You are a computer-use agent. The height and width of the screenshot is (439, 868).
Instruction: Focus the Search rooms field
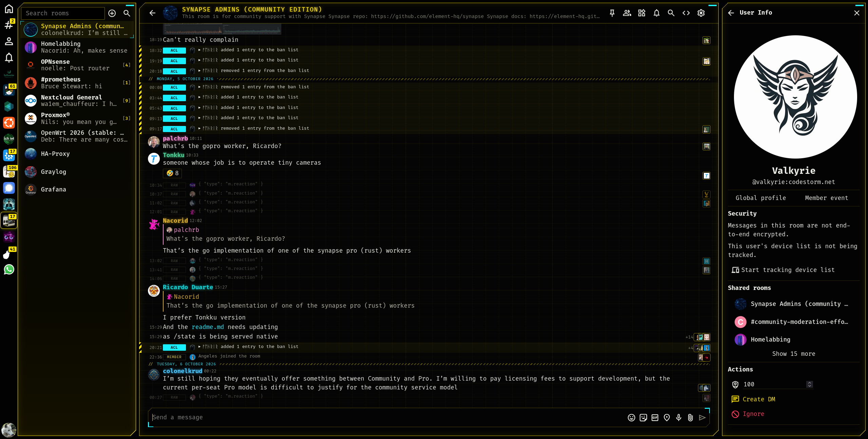point(63,13)
